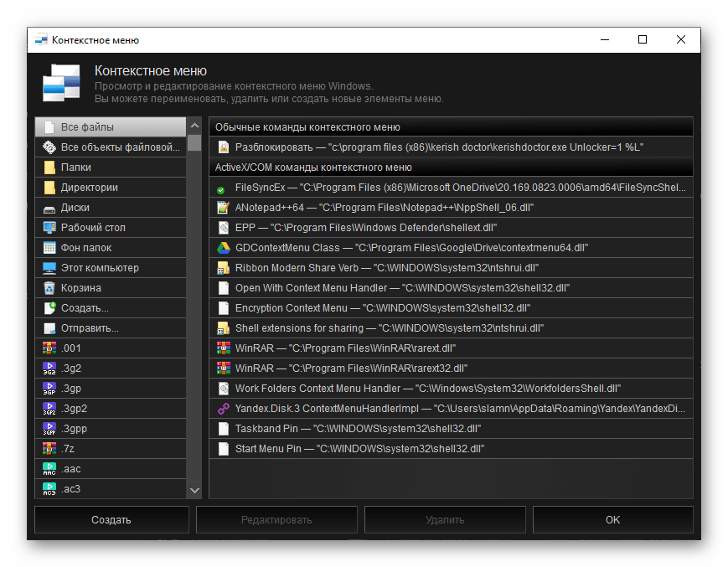Click the 'Все файлы' page icon
The image size is (728, 567).
coord(49,127)
